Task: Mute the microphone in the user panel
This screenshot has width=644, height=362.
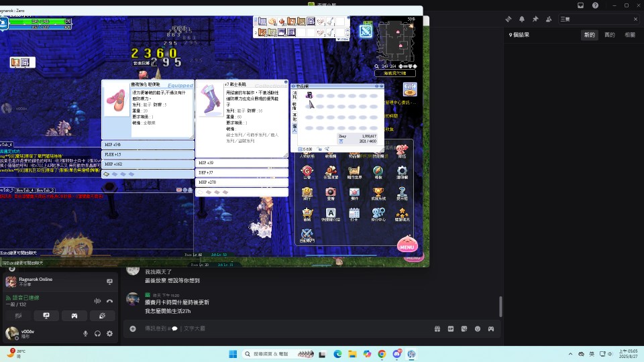Action: pos(85,334)
